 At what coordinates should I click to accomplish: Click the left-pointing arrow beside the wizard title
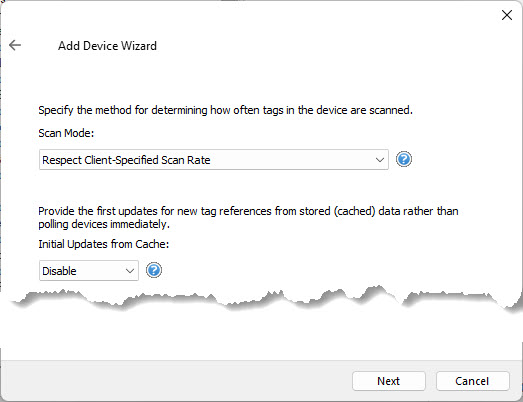[15, 45]
